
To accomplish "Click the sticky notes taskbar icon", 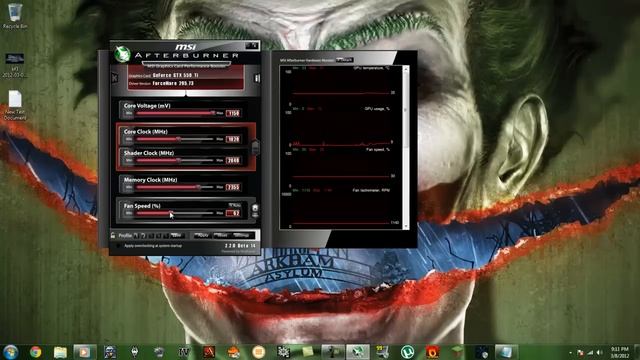I will (308, 352).
